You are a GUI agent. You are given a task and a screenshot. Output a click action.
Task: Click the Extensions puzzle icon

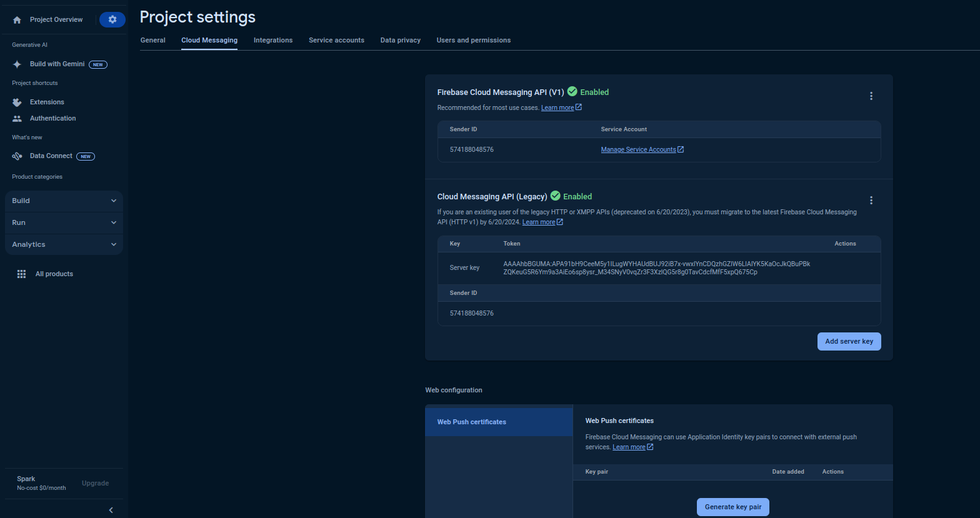coord(17,102)
